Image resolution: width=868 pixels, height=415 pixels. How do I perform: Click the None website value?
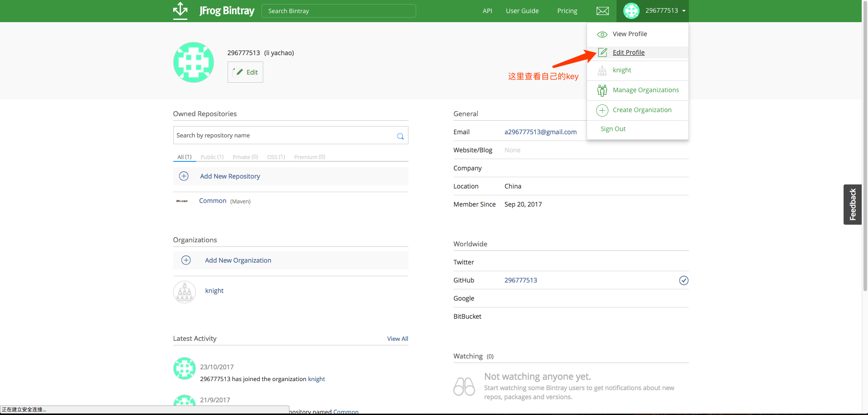[x=512, y=150]
